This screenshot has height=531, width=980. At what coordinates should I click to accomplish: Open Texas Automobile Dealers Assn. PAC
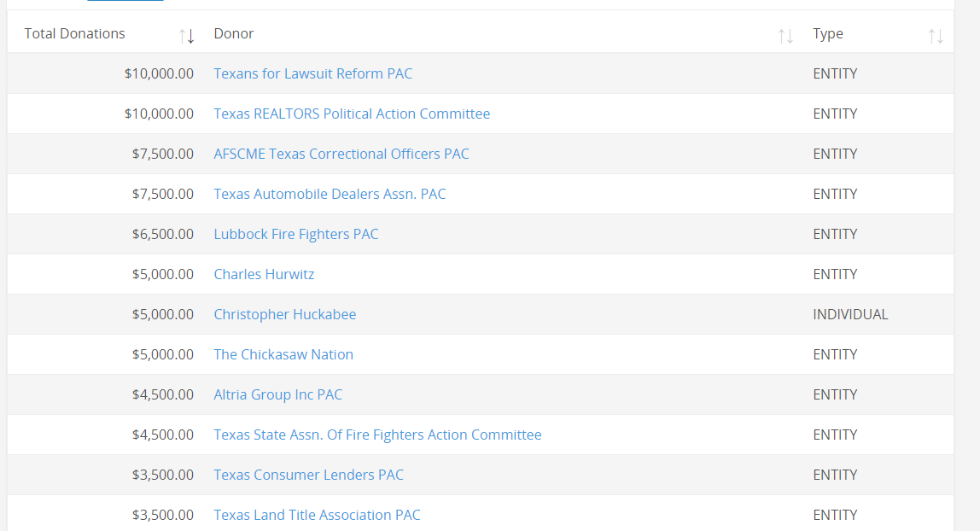330,194
